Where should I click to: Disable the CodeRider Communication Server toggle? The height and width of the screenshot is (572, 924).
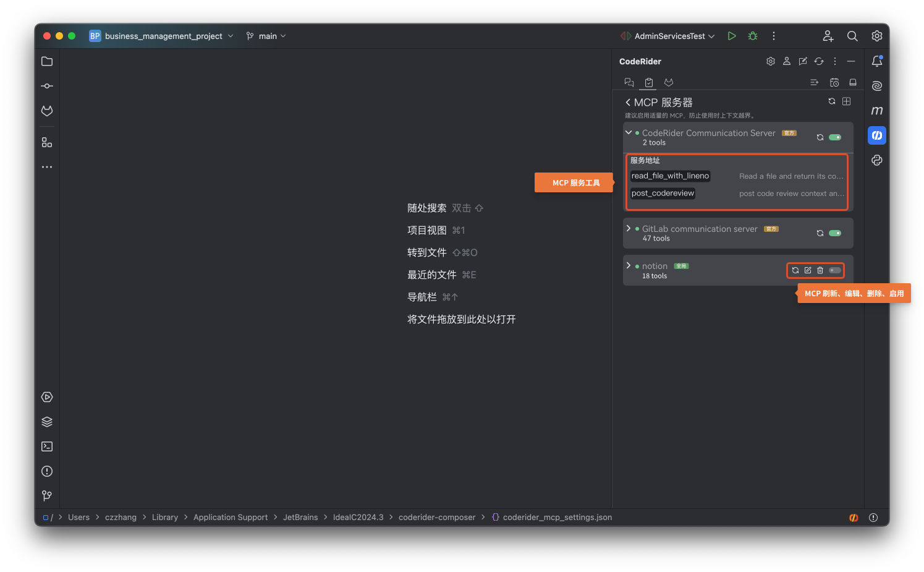[x=835, y=137]
